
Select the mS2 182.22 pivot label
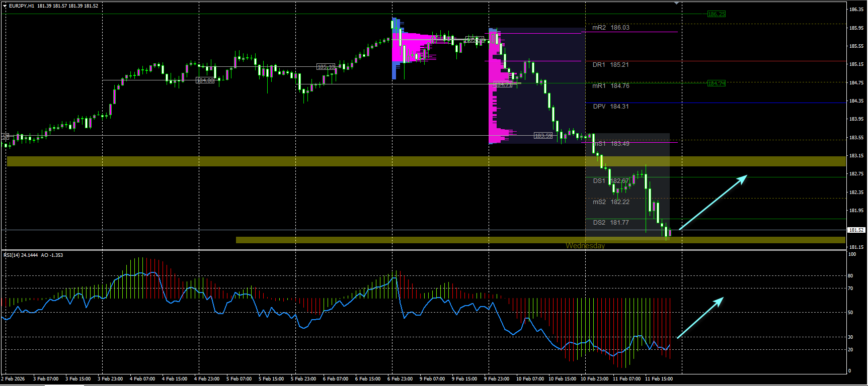click(x=611, y=202)
